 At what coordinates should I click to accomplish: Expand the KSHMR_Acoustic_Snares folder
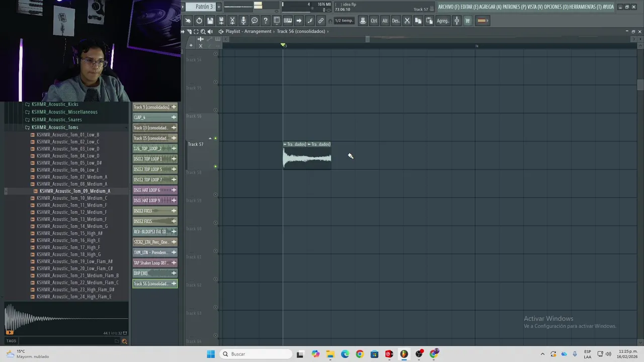56,120
